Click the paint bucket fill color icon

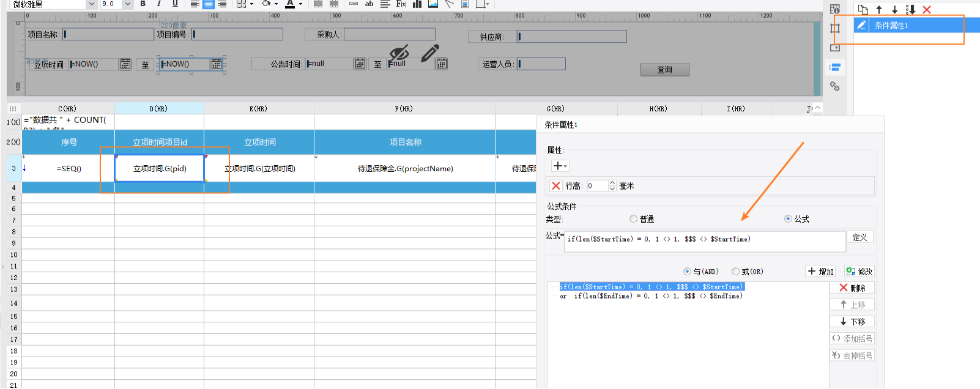266,4
